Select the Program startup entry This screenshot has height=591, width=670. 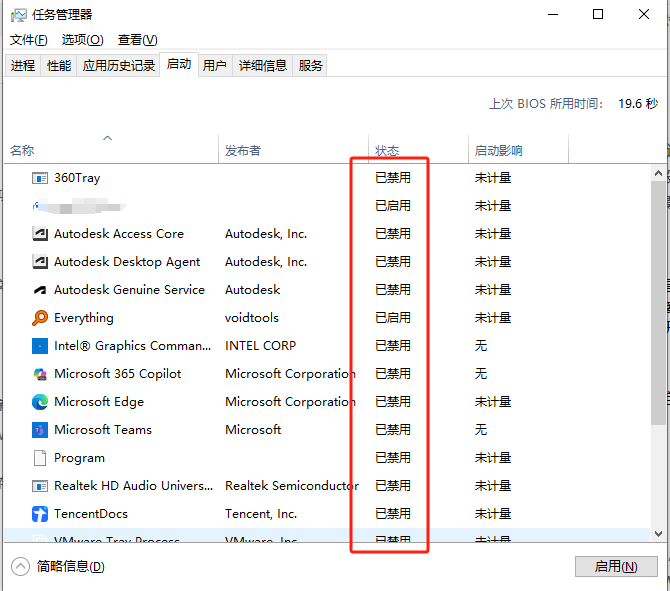click(79, 458)
